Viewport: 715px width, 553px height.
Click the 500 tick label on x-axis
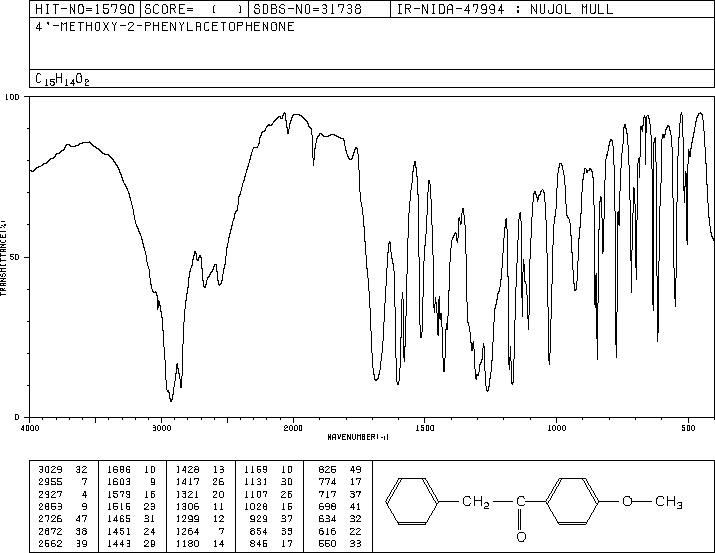tap(688, 428)
